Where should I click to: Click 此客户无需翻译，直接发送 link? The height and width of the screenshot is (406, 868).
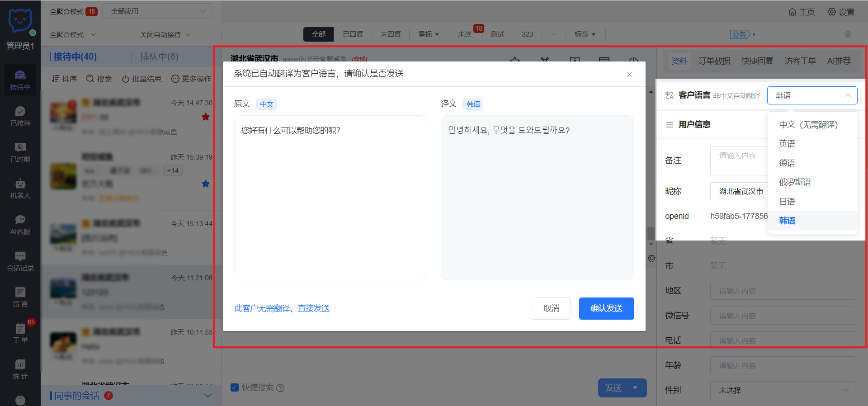[x=282, y=308]
